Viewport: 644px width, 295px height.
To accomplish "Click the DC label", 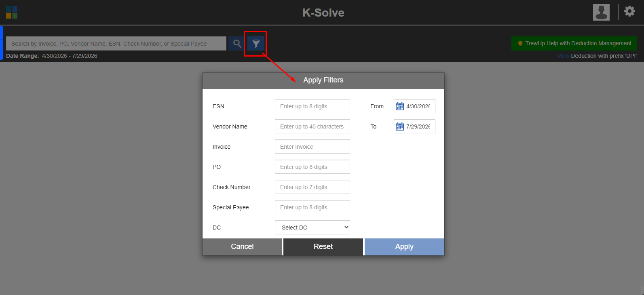I will 217,228.
